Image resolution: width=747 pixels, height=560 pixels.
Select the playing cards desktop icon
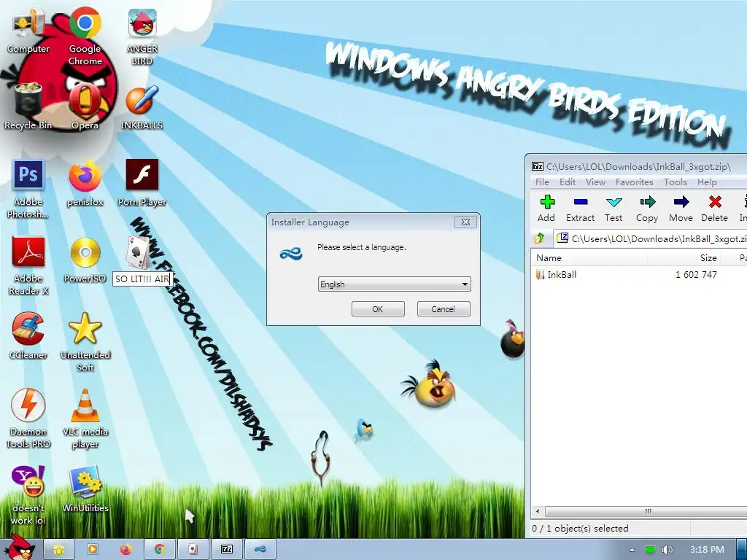139,252
